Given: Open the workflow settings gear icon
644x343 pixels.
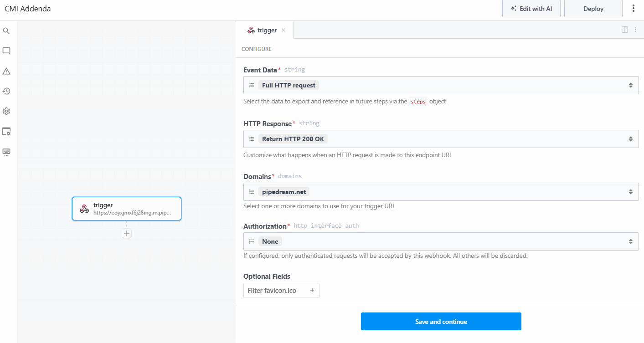Looking at the screenshot, I should (6, 111).
